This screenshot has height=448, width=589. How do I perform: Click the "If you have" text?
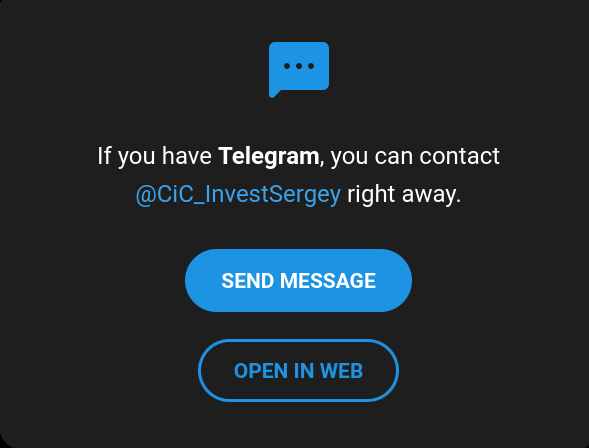(154, 156)
